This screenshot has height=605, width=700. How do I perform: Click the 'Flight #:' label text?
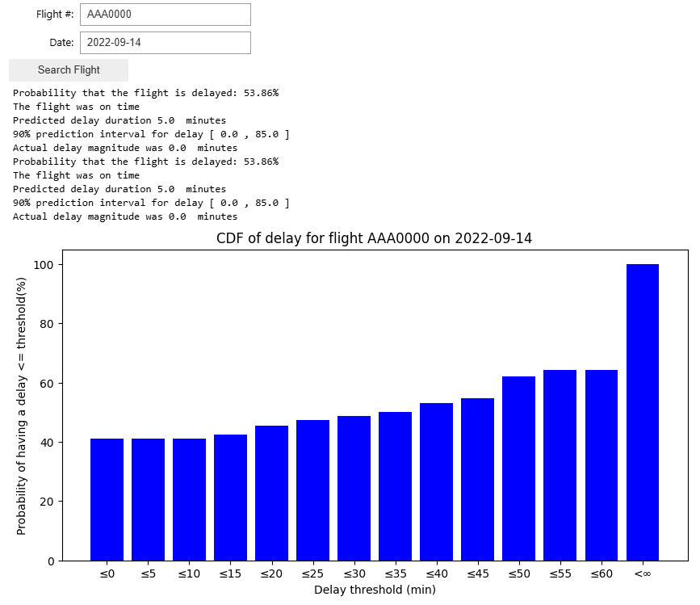click(55, 15)
